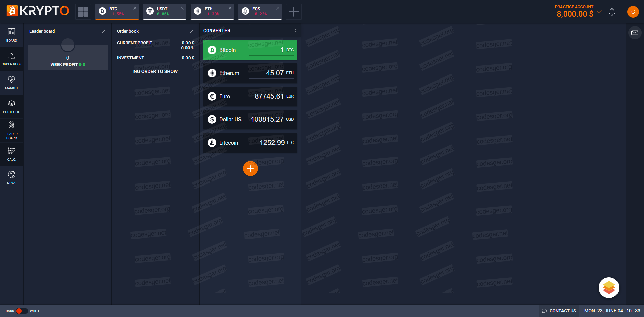Click the No Order To Show message
644x317 pixels.
coord(156,71)
